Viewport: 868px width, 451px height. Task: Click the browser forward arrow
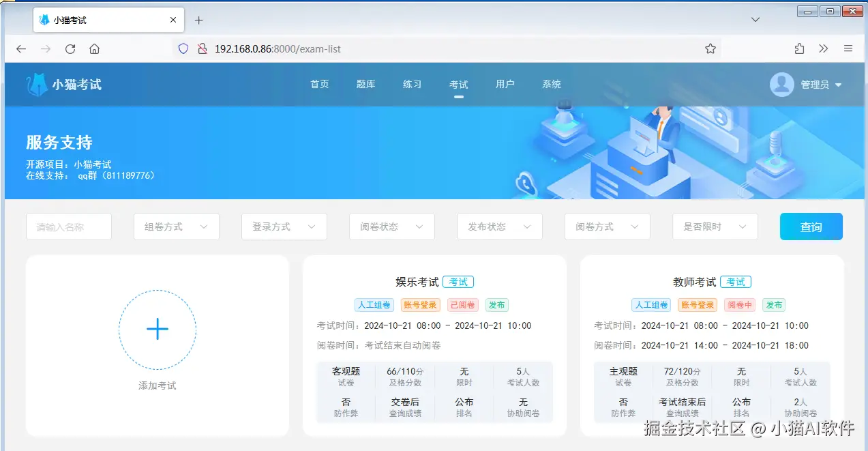click(46, 49)
